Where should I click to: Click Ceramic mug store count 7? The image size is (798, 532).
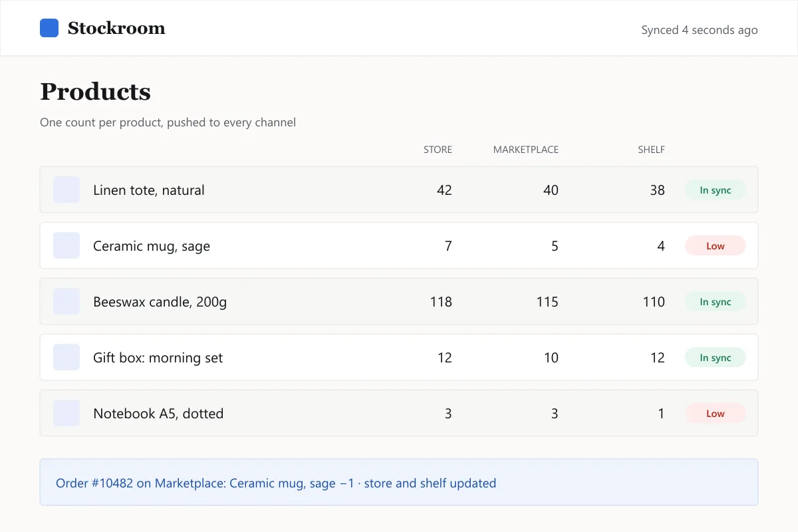click(x=448, y=246)
